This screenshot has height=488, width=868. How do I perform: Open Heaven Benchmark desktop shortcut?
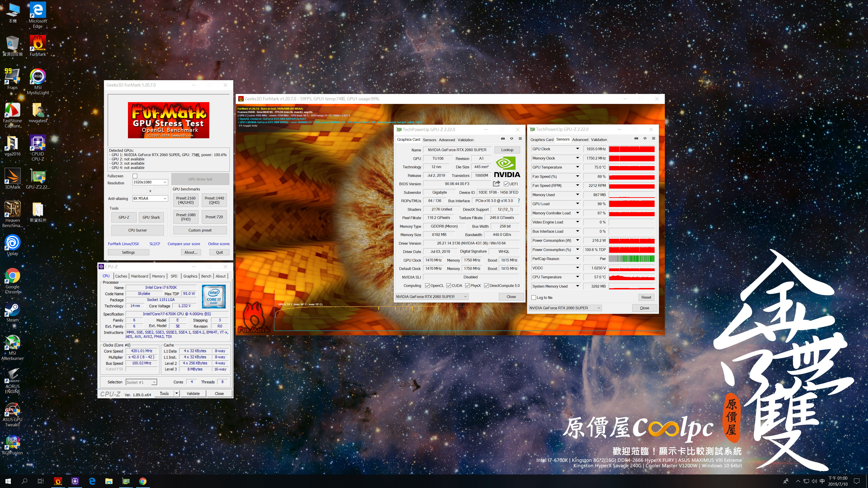click(12, 215)
